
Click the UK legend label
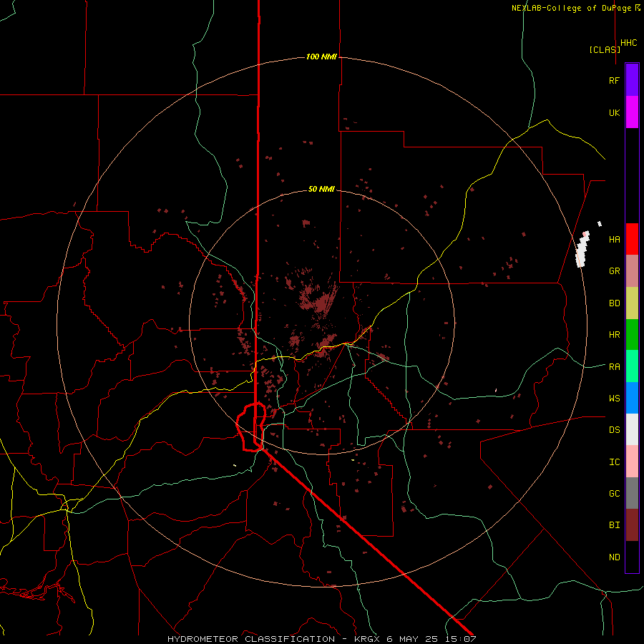pos(614,112)
